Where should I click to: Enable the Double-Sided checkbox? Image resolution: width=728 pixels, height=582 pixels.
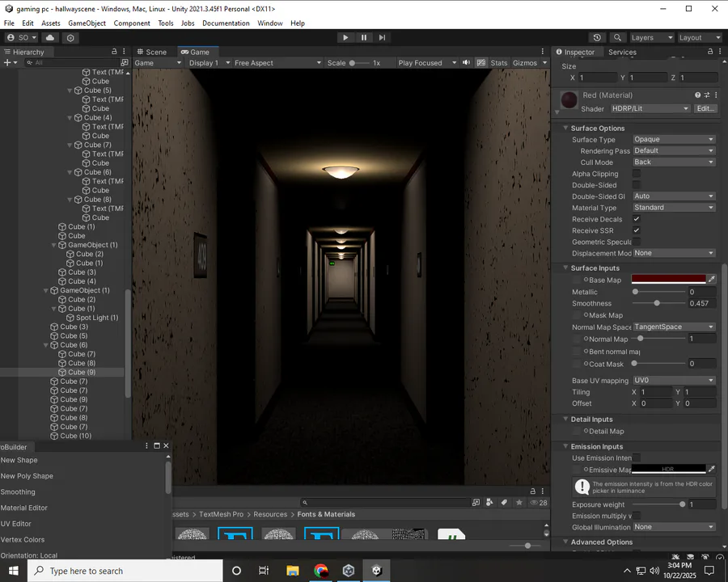(637, 185)
